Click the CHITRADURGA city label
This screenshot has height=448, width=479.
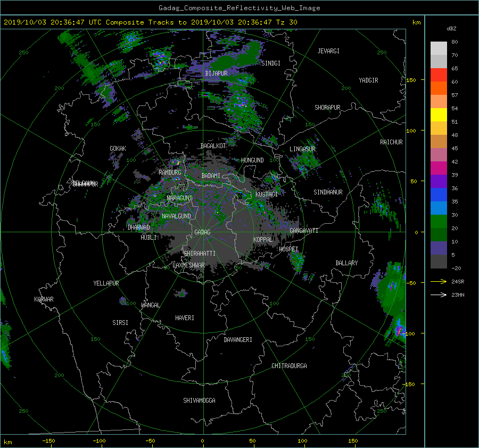(x=290, y=366)
